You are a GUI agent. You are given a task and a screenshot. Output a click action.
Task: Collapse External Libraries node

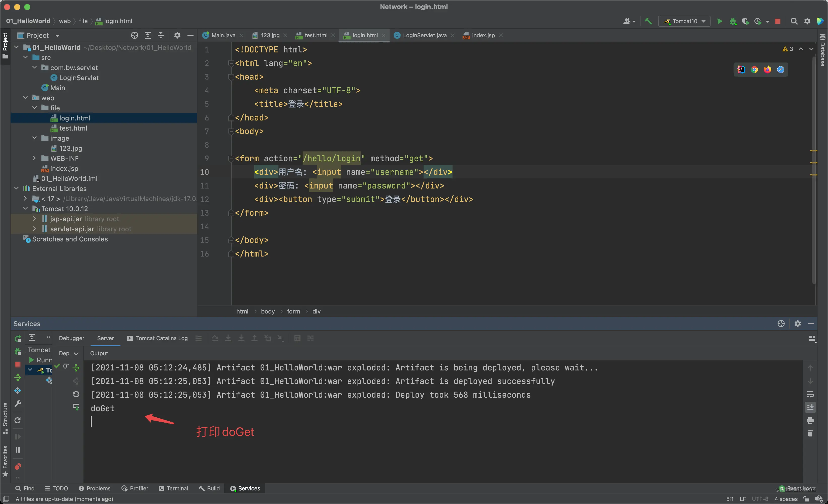click(16, 188)
